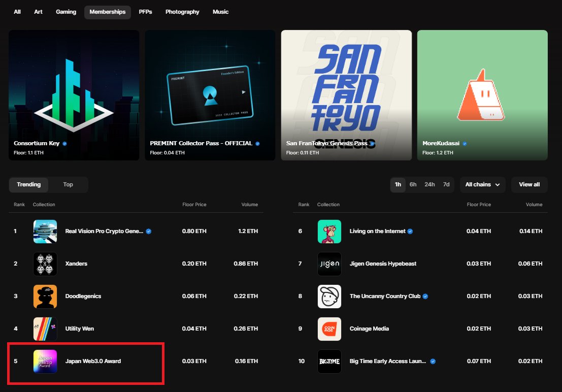This screenshot has height=392, width=562.
Task: Expand the All chains dropdown
Action: tap(482, 184)
